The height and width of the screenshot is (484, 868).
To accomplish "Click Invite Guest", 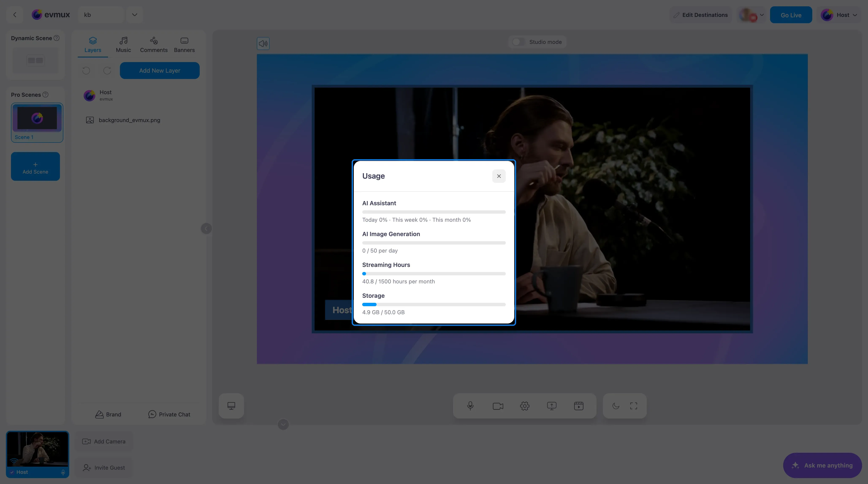I will tap(104, 468).
